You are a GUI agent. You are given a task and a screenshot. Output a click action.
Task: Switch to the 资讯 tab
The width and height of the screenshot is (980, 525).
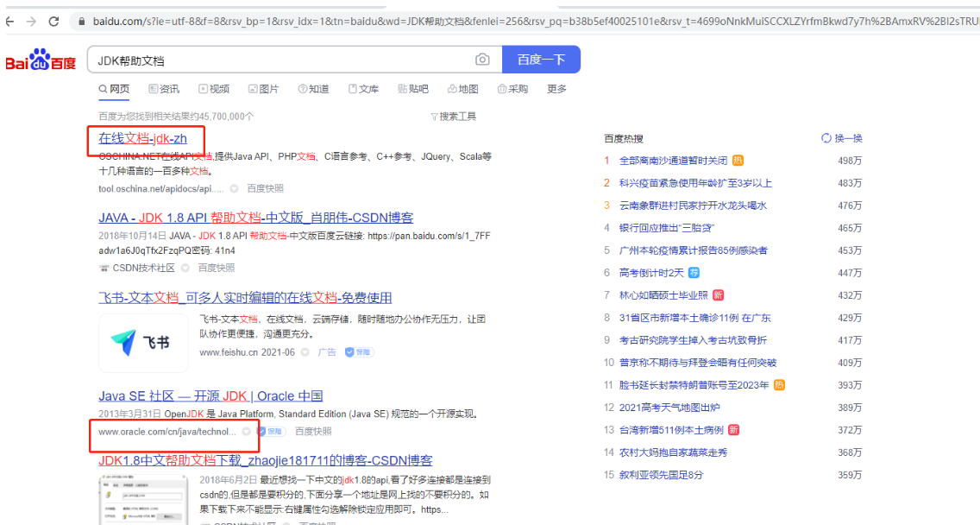164,90
